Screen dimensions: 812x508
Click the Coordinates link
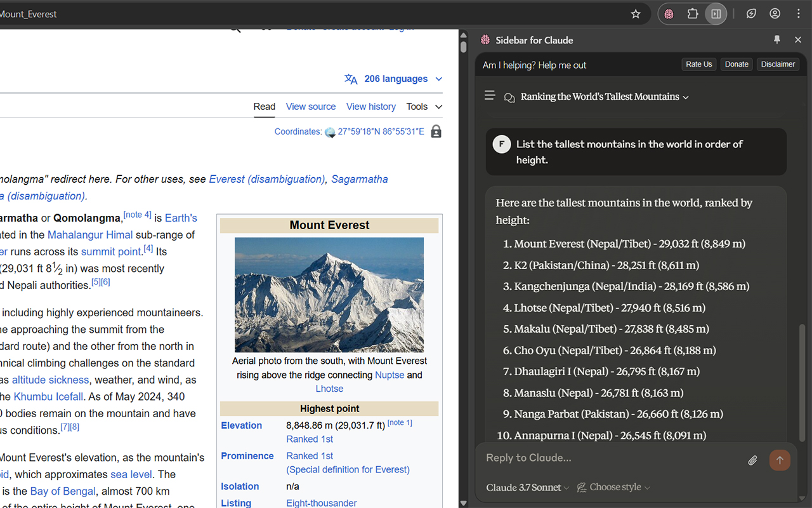(298, 131)
